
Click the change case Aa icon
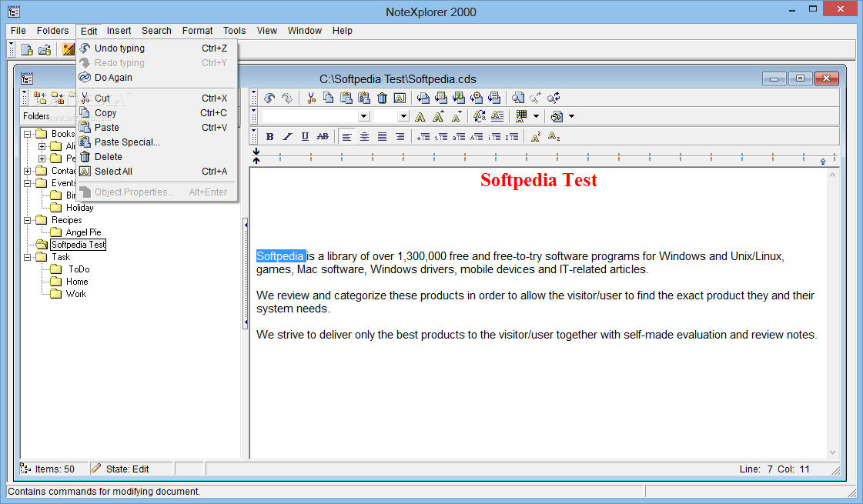[480, 117]
